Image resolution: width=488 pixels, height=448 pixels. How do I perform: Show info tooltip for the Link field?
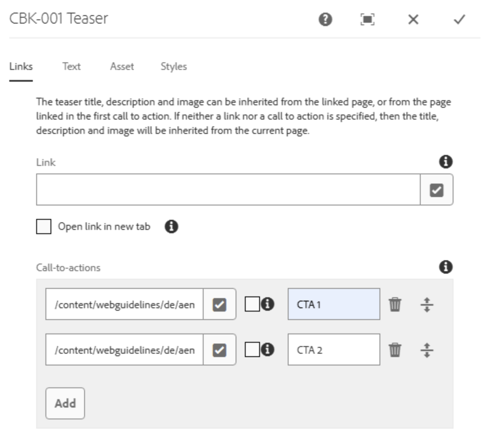pyautogui.click(x=446, y=162)
